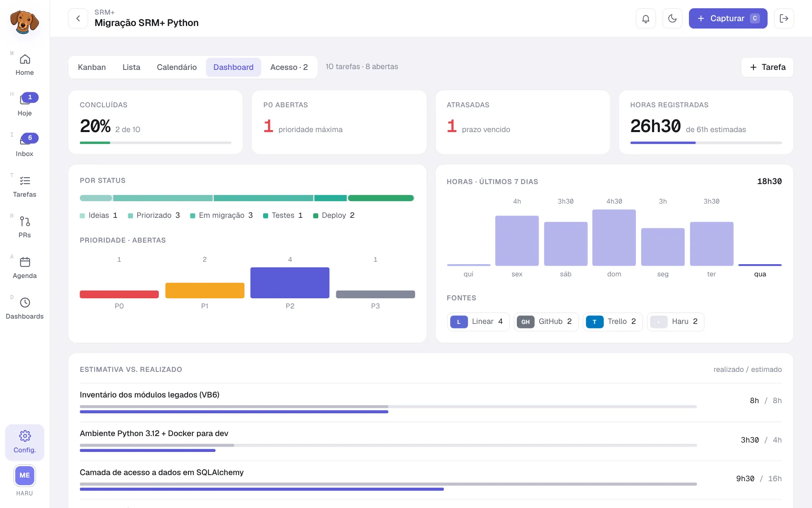This screenshot has width=812, height=508.
Task: Click the dachshund dog logo
Action: coord(24,22)
